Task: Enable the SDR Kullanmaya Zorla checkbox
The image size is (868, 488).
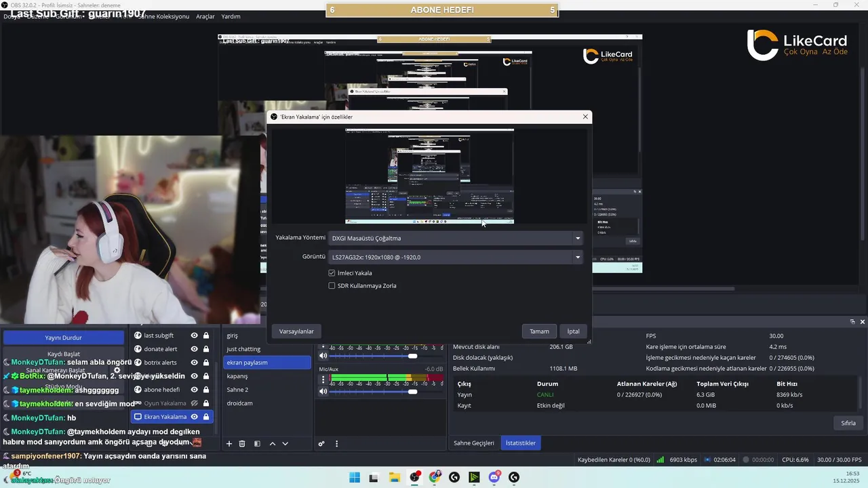Action: [332, 286]
